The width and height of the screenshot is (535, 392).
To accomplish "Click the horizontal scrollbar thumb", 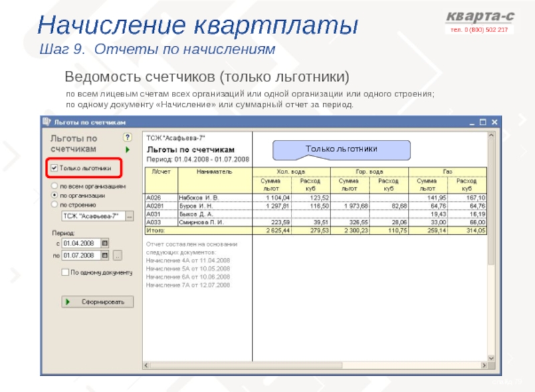I will click(x=246, y=365).
